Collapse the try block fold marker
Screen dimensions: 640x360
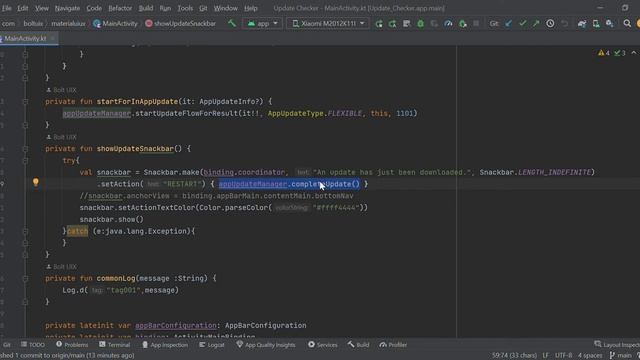[x=25, y=160]
